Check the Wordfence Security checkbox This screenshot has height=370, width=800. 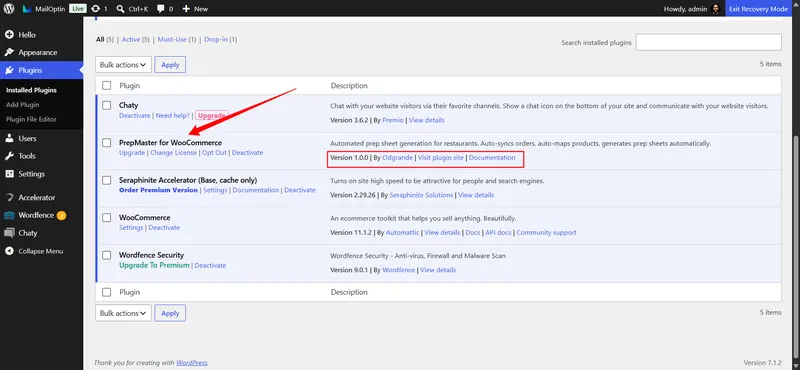click(x=106, y=255)
